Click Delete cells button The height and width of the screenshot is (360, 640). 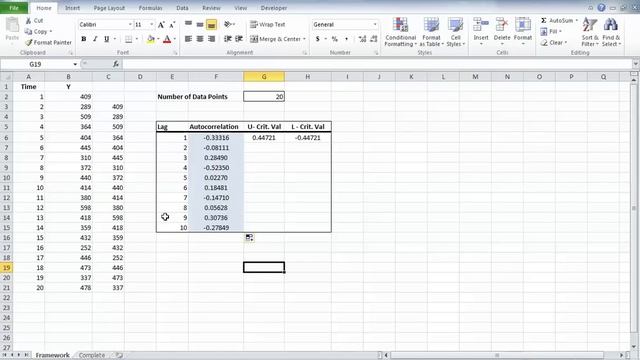[502, 32]
